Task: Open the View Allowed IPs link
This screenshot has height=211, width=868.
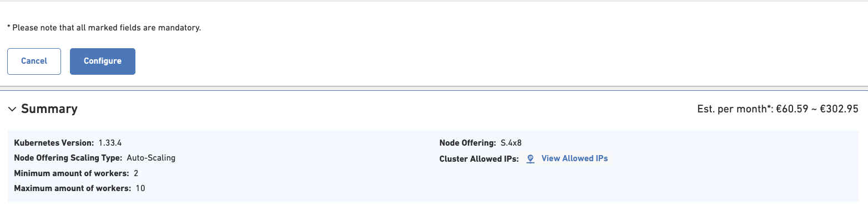Action: tap(574, 158)
